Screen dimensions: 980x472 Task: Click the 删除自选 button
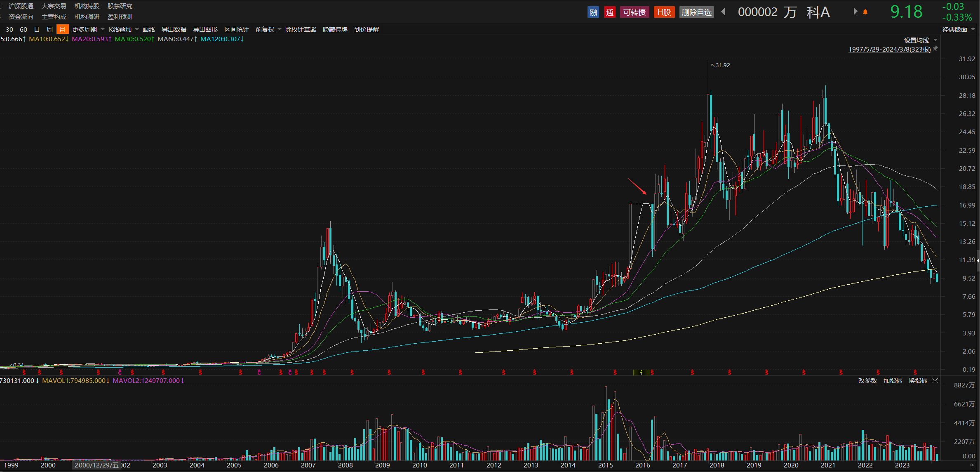(x=696, y=12)
